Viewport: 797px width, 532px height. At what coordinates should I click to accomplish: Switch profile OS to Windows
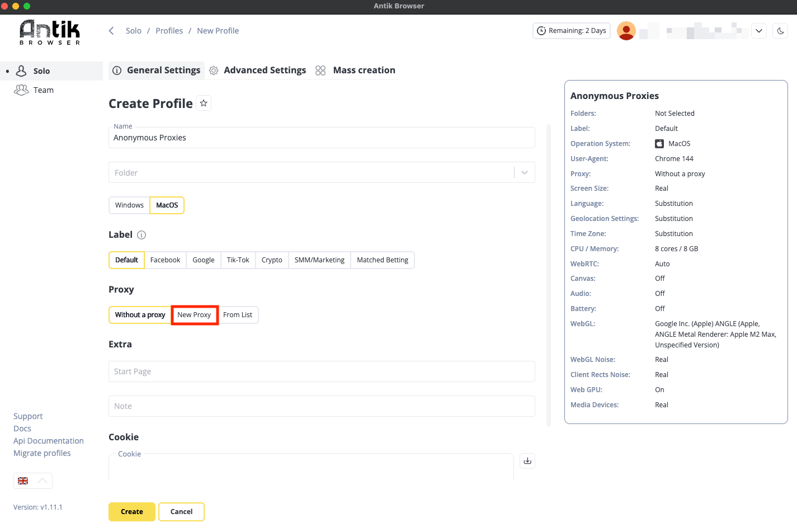[x=129, y=205]
